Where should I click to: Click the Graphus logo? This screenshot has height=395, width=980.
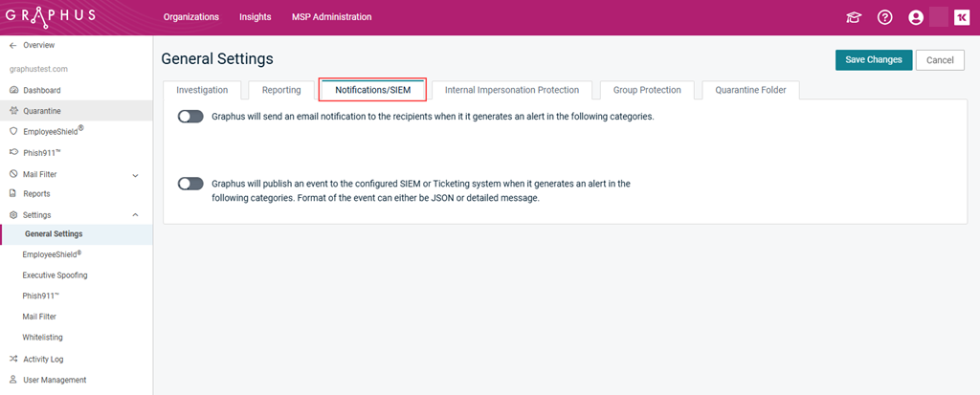(50, 15)
